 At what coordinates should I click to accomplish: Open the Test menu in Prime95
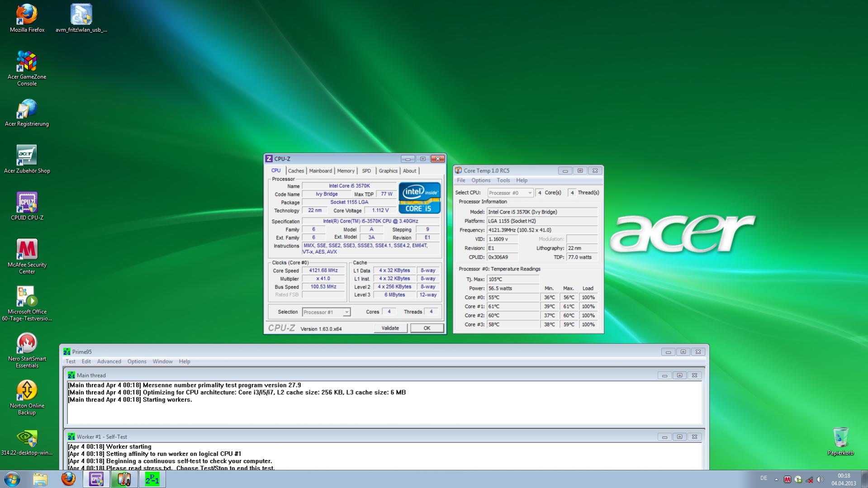(71, 361)
